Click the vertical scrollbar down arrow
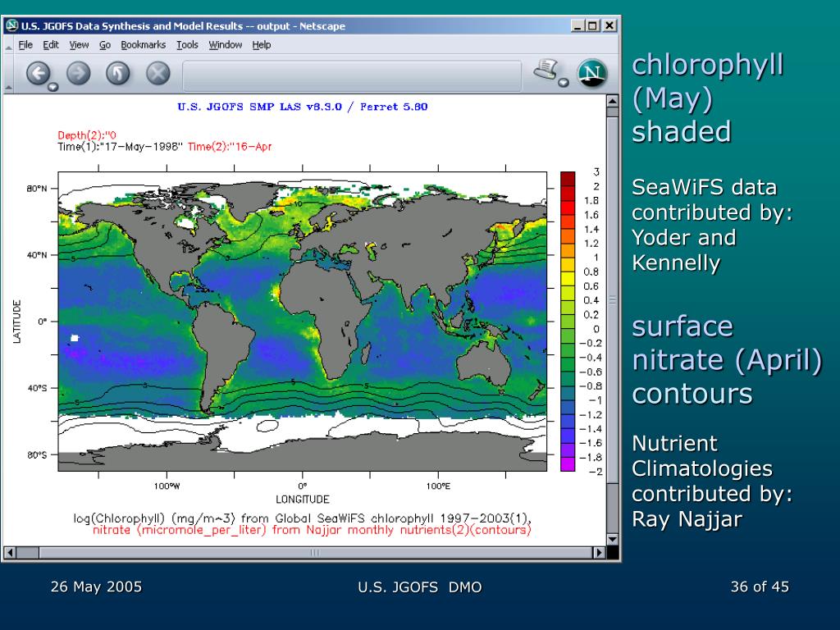This screenshot has width=840, height=630. coord(612,539)
